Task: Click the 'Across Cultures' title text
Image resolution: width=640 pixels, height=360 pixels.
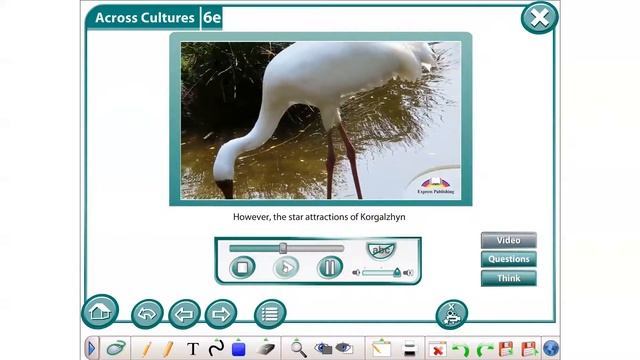Action: coord(144,18)
